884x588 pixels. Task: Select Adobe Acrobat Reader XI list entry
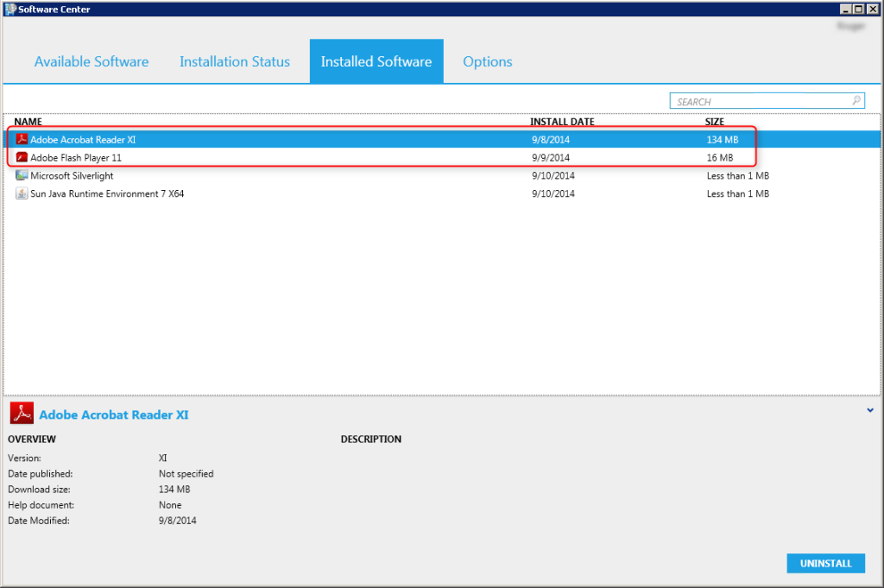[442, 139]
